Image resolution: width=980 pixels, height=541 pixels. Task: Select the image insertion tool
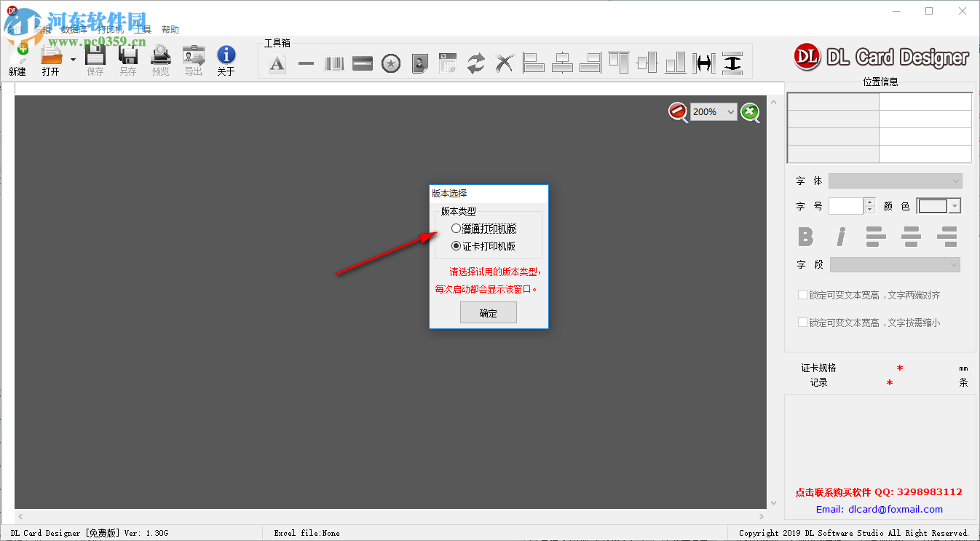(x=419, y=63)
